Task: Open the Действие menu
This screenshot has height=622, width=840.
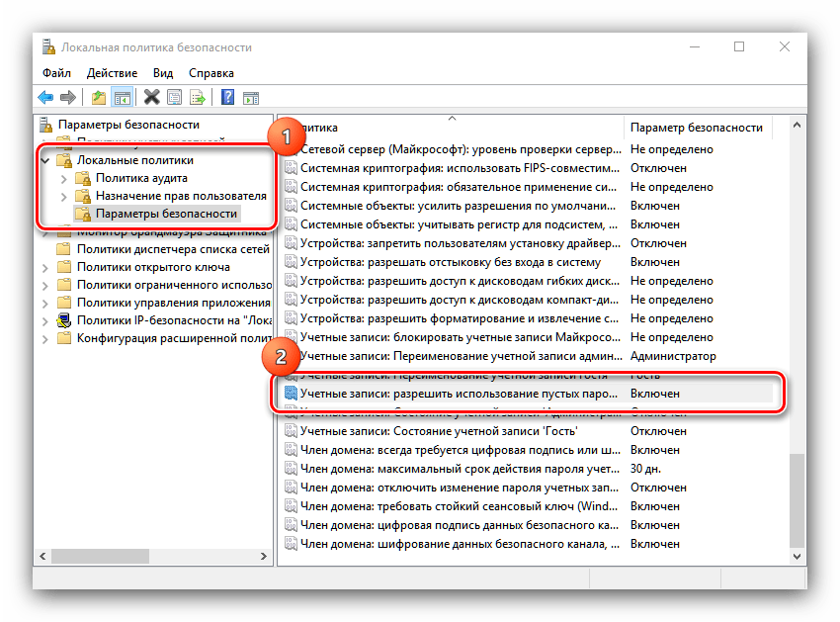Action: pos(112,73)
